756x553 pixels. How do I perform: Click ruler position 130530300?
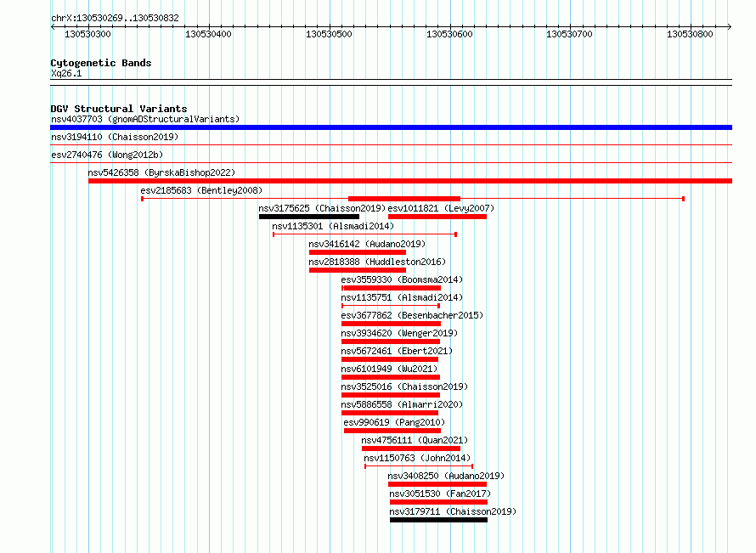tap(87, 34)
